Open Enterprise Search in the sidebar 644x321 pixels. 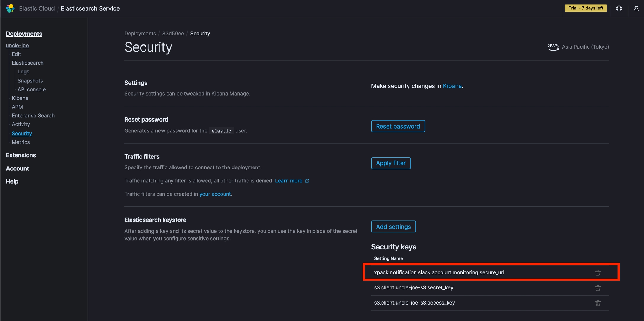tap(33, 116)
